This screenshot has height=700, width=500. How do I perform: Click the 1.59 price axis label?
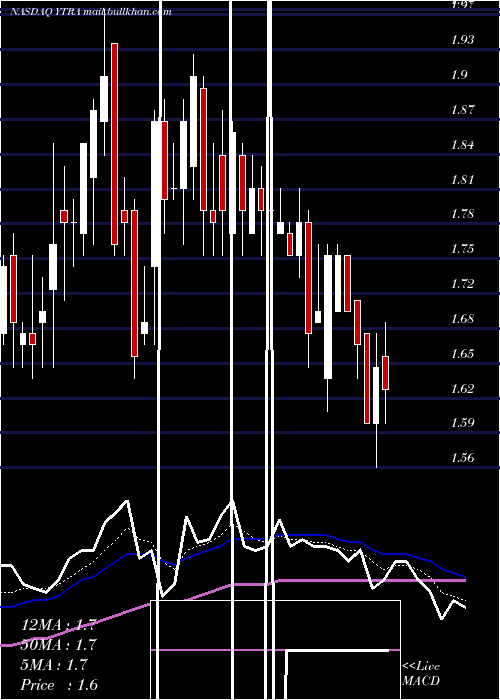pos(462,422)
